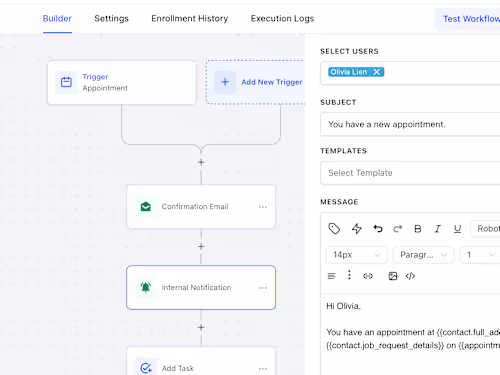Undo the last message edit

[x=378, y=229]
